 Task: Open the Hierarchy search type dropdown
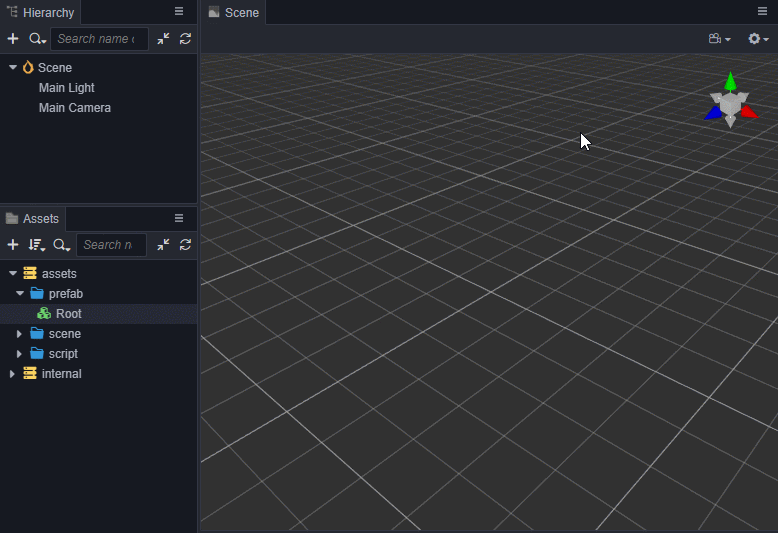coord(37,39)
